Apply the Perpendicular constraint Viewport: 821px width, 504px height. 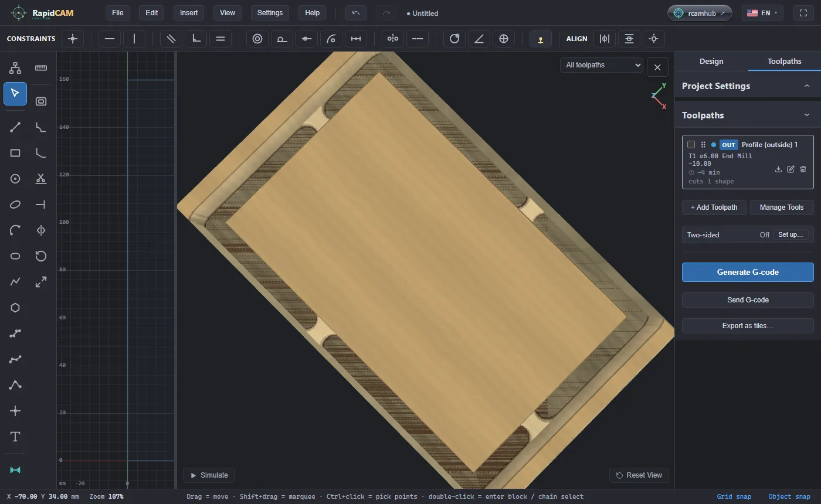pos(196,39)
